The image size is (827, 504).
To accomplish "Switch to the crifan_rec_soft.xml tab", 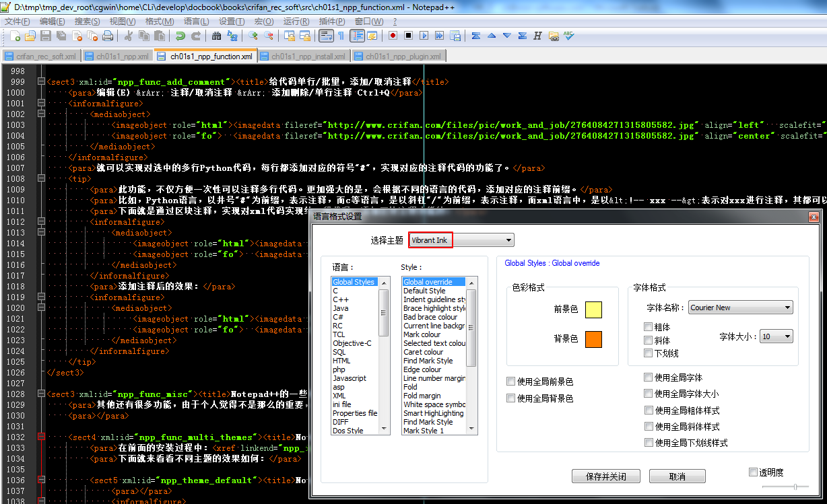I will click(x=40, y=56).
